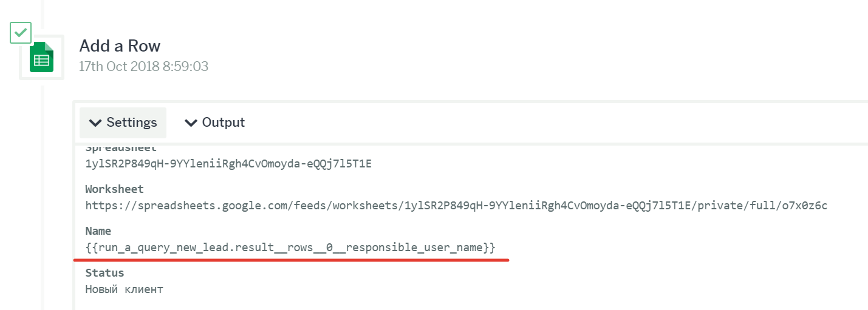Image resolution: width=868 pixels, height=310 pixels.
Task: Click the Google Sheets step icon
Action: click(42, 57)
